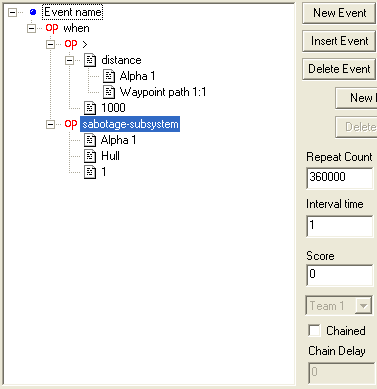This screenshot has height=389, width=377.
Task: Click the New Event button
Action: (339, 13)
